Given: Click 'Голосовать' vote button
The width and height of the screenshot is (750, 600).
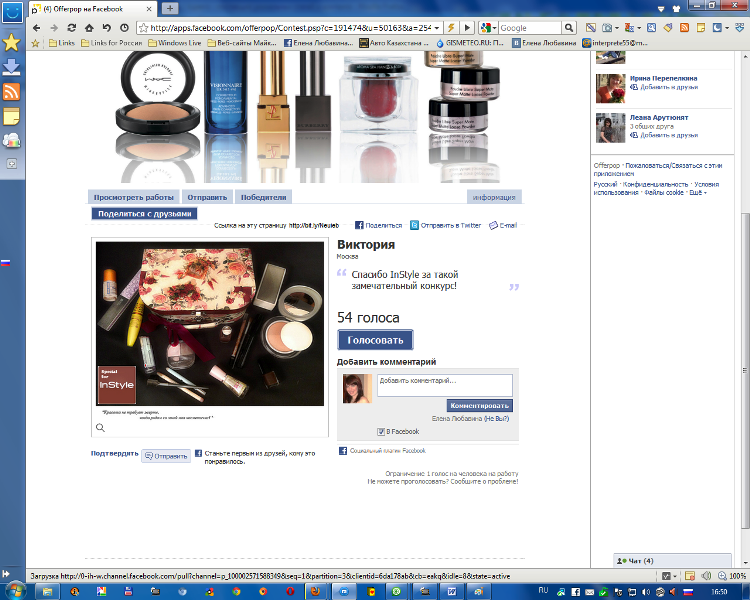Looking at the screenshot, I should (375, 340).
